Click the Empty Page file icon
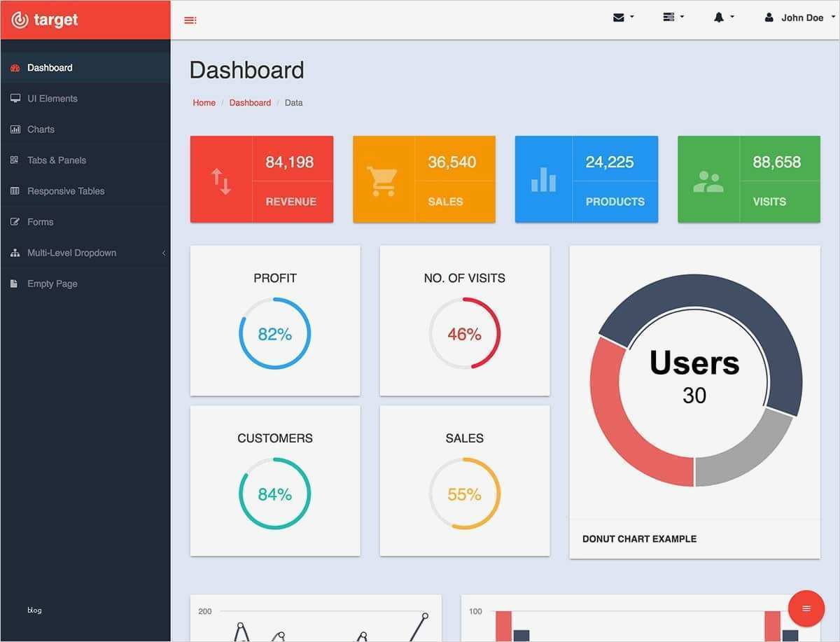The height and width of the screenshot is (642, 840). pos(14,284)
